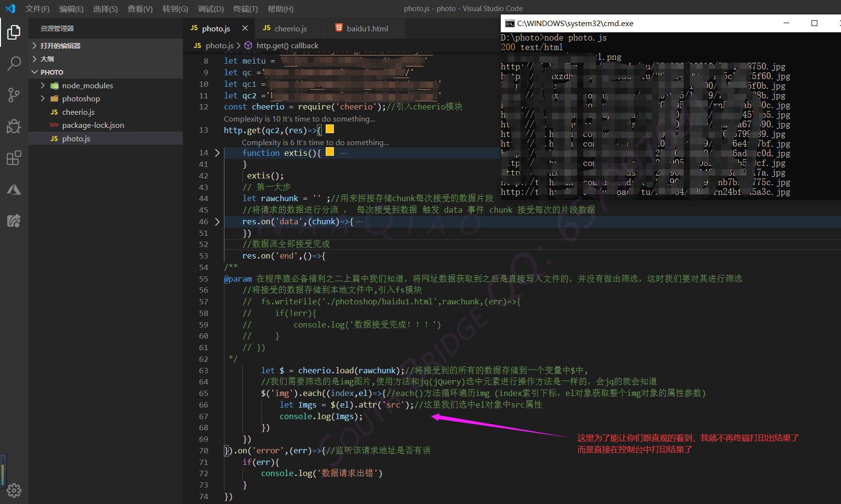Expand the node_modules folder chevron

pyautogui.click(x=42, y=85)
